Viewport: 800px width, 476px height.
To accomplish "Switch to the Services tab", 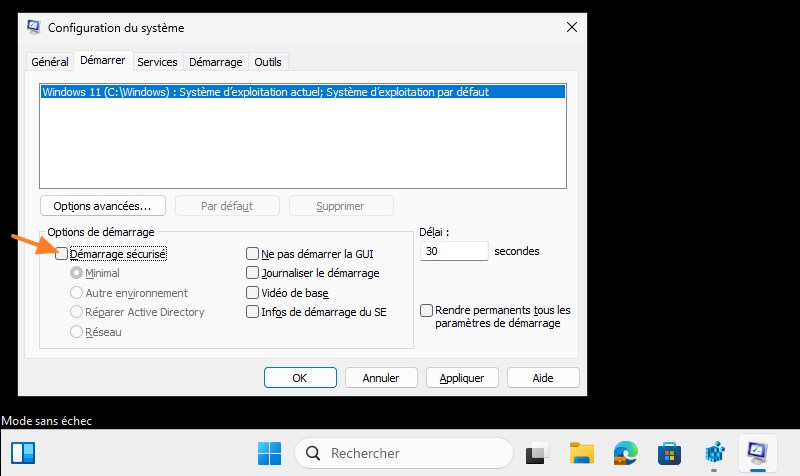I will pos(157,62).
